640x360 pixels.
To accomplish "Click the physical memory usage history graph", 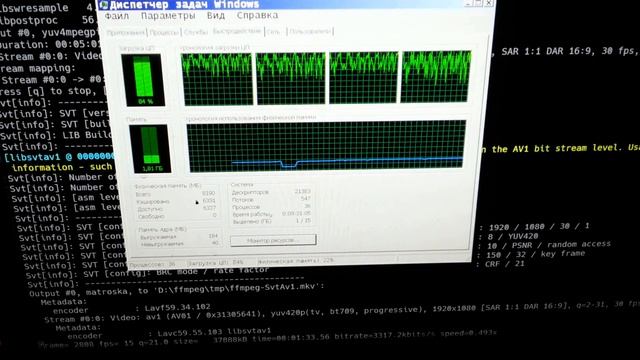I will tap(326, 146).
